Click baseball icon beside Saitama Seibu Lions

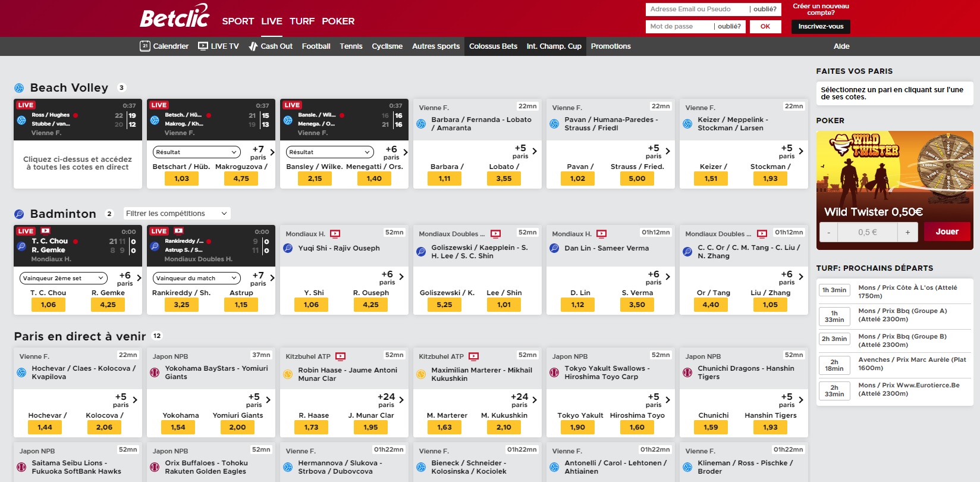(21, 467)
